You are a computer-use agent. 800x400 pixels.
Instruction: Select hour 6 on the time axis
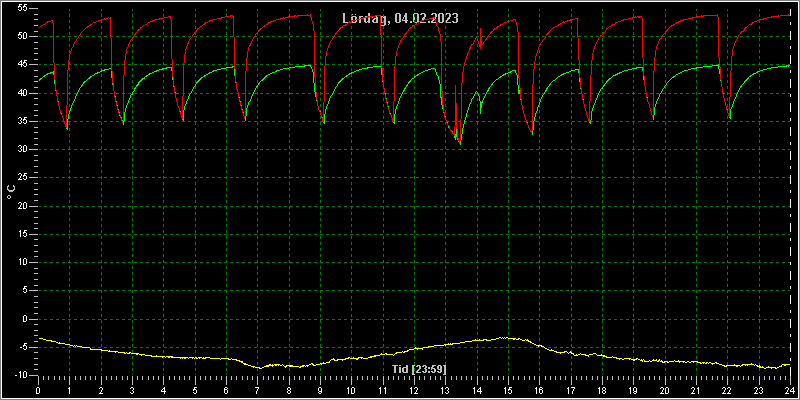[226, 390]
